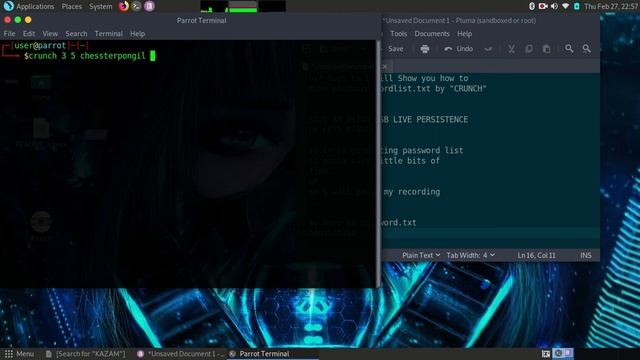
Task: Click the red screen recorder tray icon
Action: pos(543,6)
